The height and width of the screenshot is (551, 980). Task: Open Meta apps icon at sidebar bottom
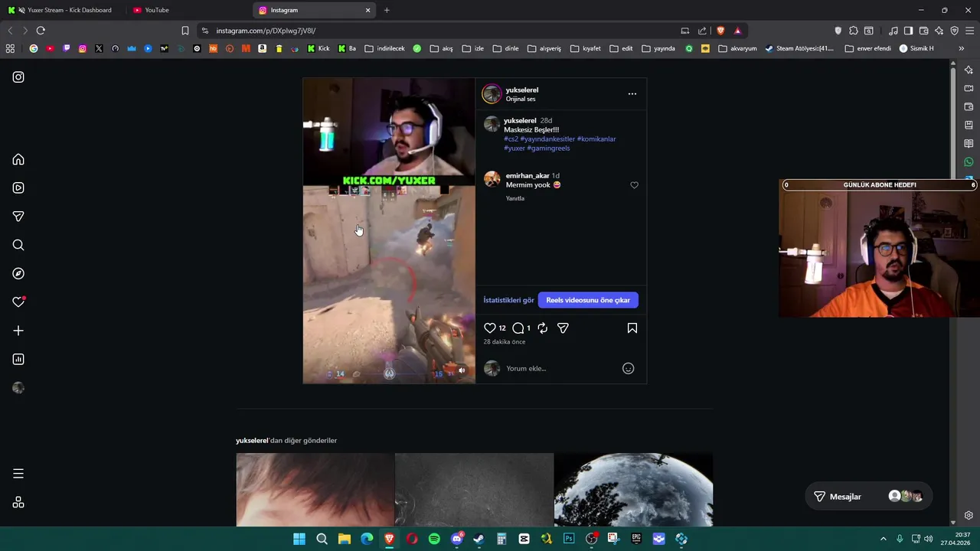pos(18,502)
